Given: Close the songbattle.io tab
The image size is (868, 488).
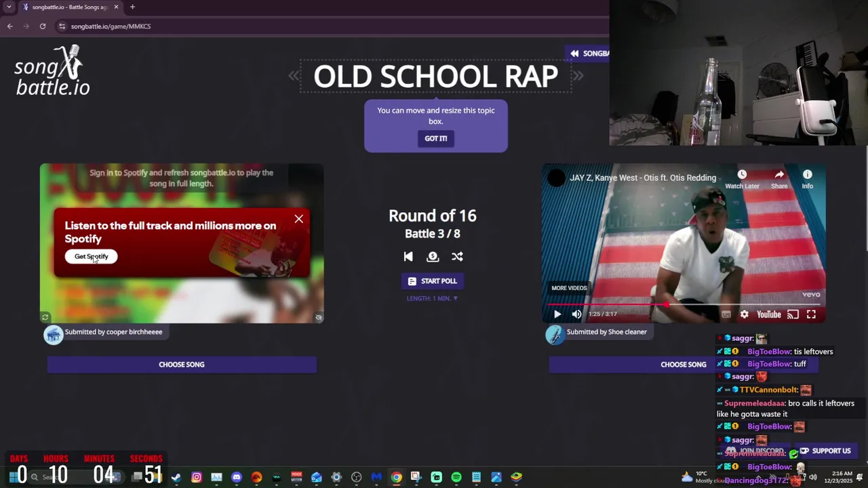Looking at the screenshot, I should 116,7.
